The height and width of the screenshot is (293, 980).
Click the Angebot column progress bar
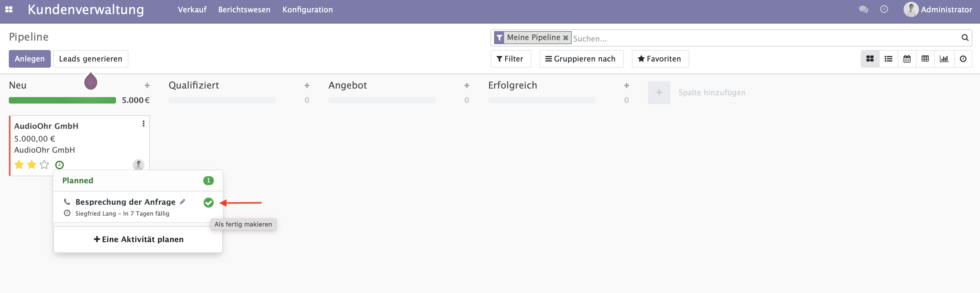coord(382,100)
